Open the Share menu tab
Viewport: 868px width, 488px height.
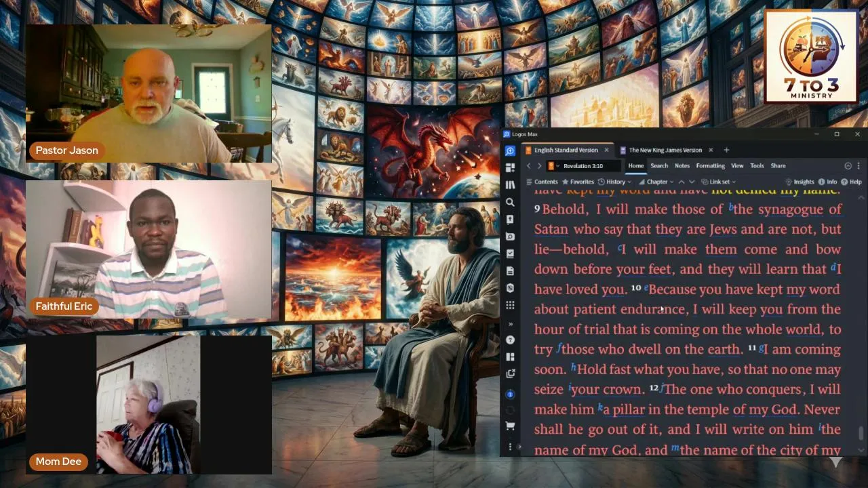click(x=778, y=166)
